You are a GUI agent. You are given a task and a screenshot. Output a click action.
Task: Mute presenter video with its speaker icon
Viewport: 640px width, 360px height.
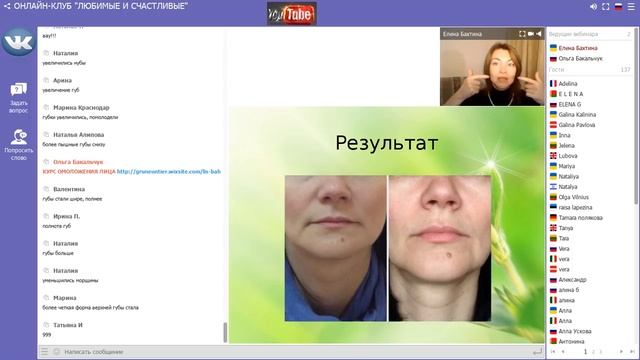(x=539, y=34)
